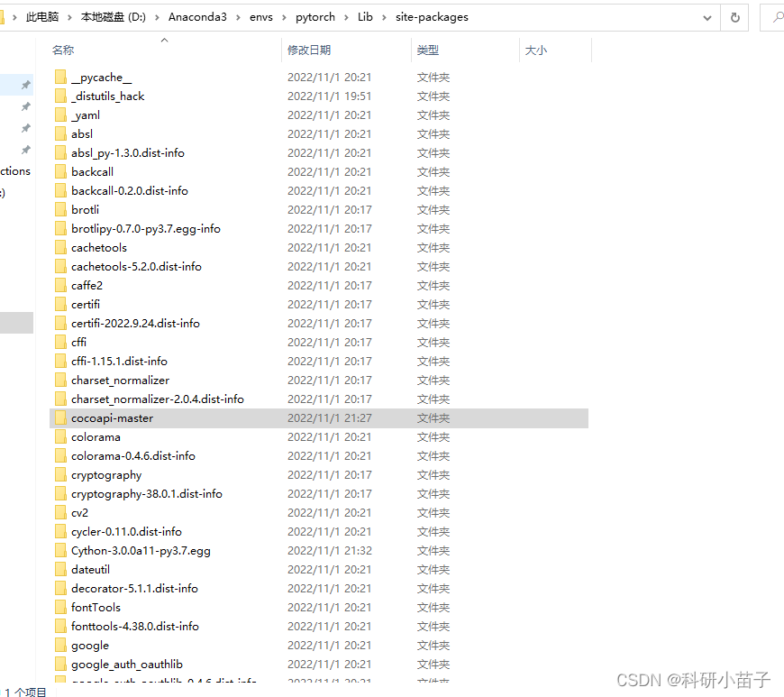Screen dimensions: 784x697
Task: Click the folder icon beside caffe2
Action: tap(59, 285)
